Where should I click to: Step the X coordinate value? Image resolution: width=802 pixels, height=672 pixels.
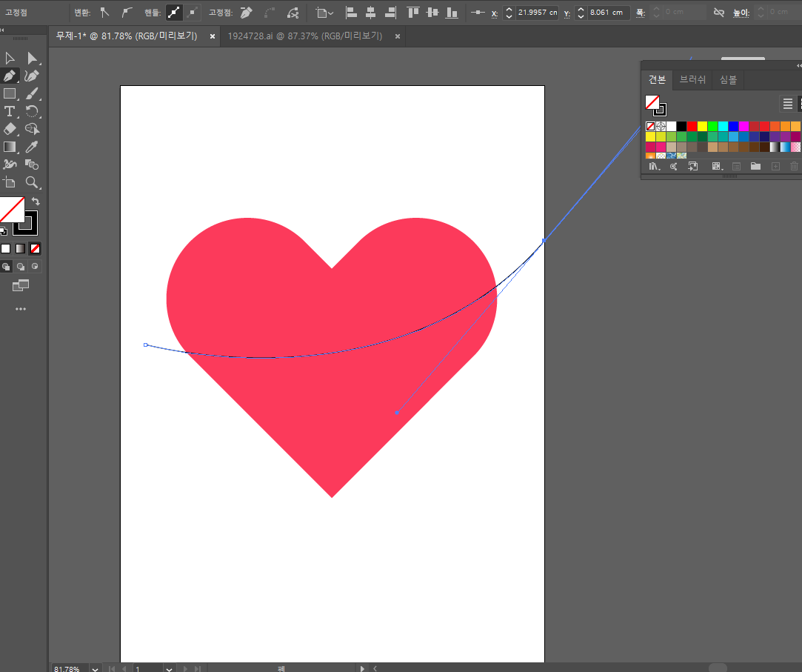[509, 13]
